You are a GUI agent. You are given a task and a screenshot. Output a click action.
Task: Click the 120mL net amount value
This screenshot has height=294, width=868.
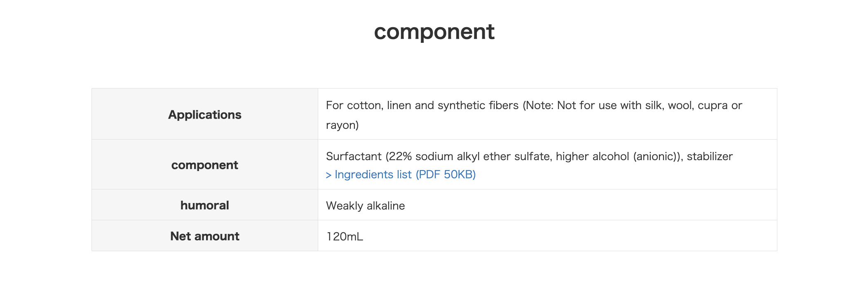345,236
